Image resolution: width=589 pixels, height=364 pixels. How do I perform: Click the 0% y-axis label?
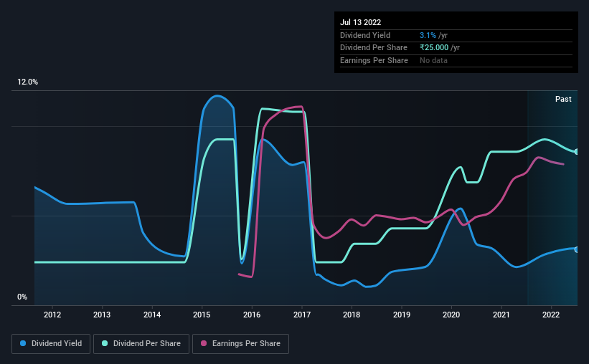[x=22, y=297]
